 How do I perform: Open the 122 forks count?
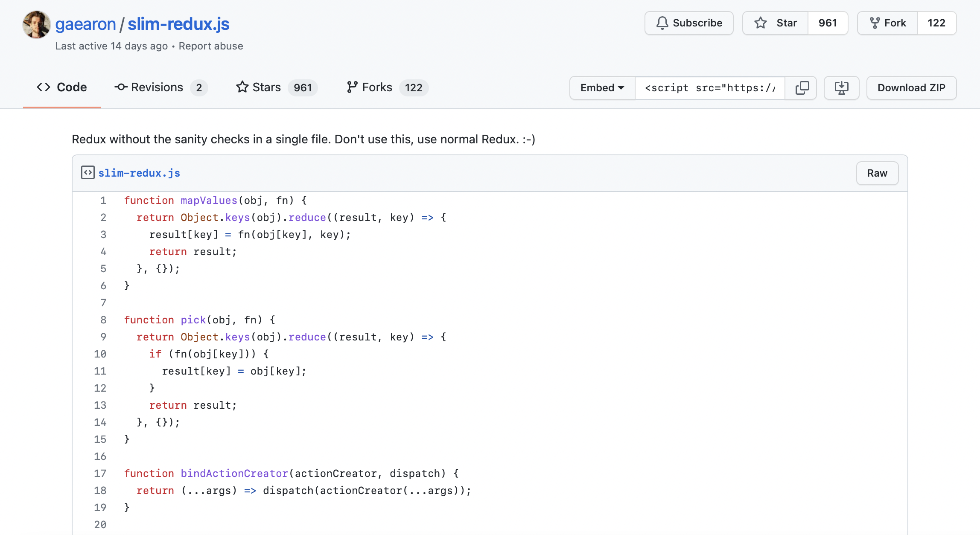(x=936, y=23)
